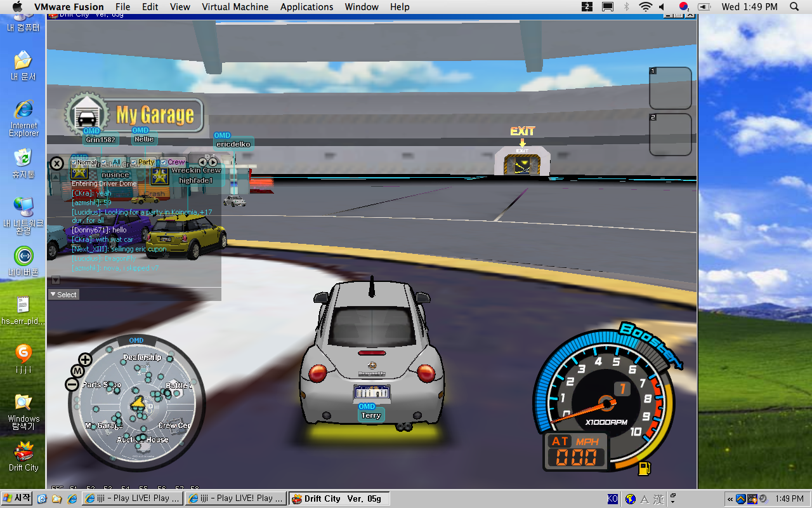Click the ericdelko player name tag
The image size is (812, 508).
coord(233,144)
